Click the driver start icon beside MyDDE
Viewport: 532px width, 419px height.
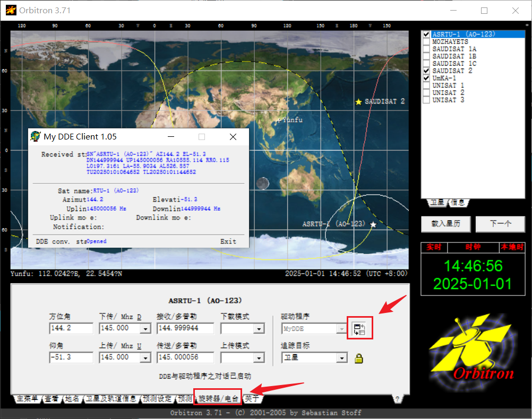coord(359,329)
